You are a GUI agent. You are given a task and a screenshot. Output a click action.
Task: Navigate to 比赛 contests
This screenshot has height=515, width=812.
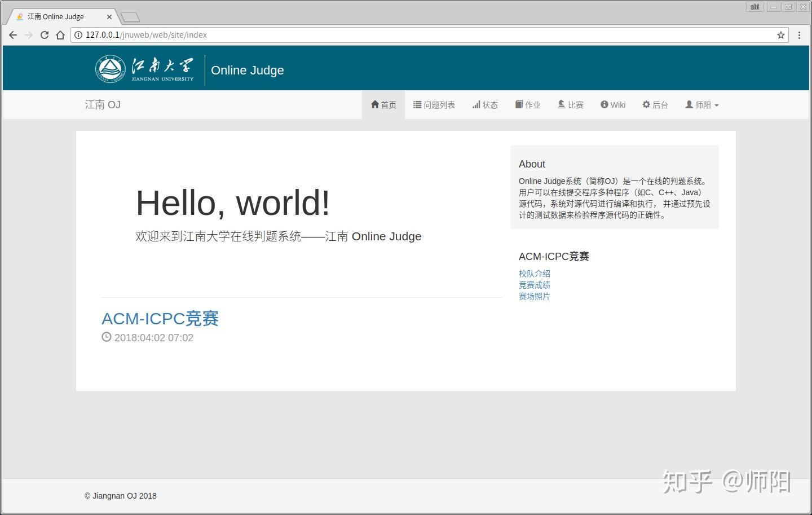click(571, 105)
